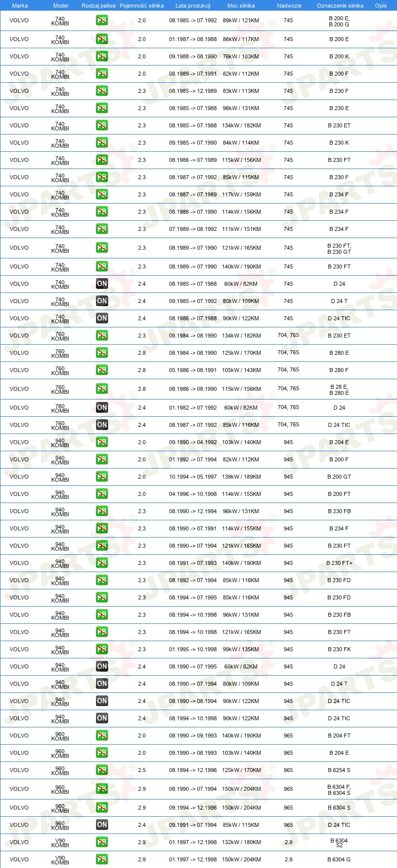Click engine code B 6304 F, B 6304 S
Image resolution: width=397 pixels, height=868 pixels.
pyautogui.click(x=339, y=790)
